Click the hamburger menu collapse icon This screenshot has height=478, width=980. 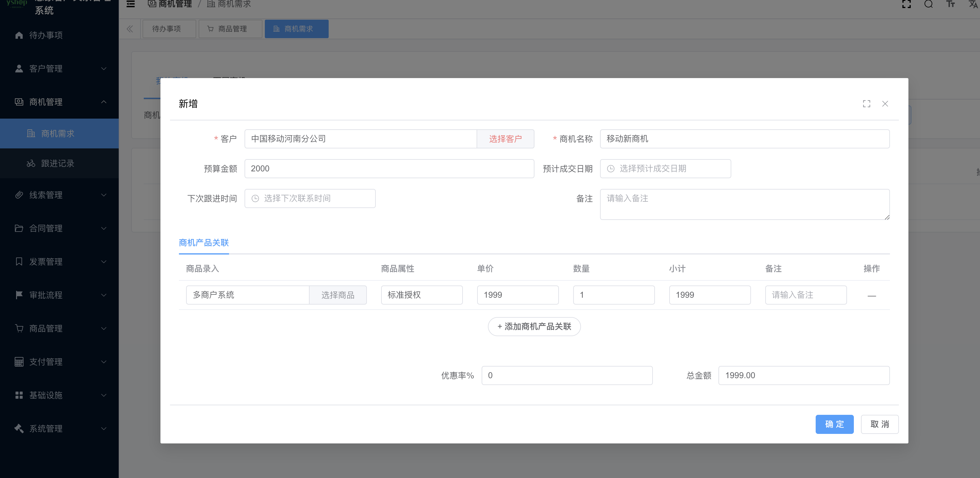(131, 4)
